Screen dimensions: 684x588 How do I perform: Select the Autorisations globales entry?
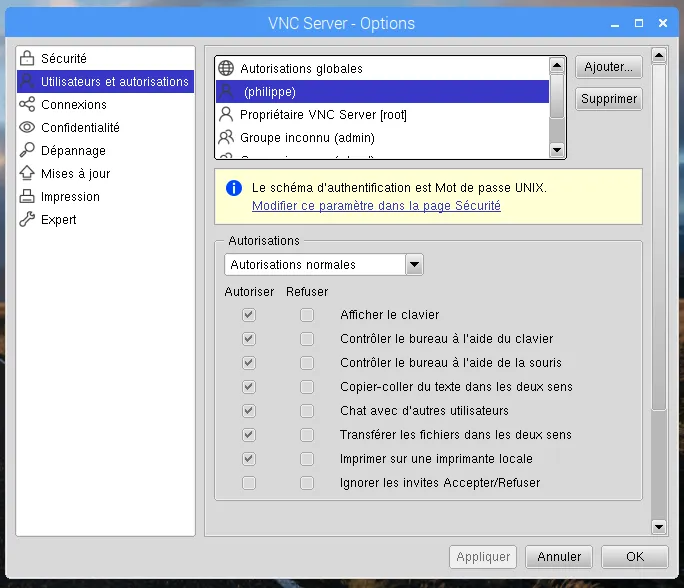point(383,68)
